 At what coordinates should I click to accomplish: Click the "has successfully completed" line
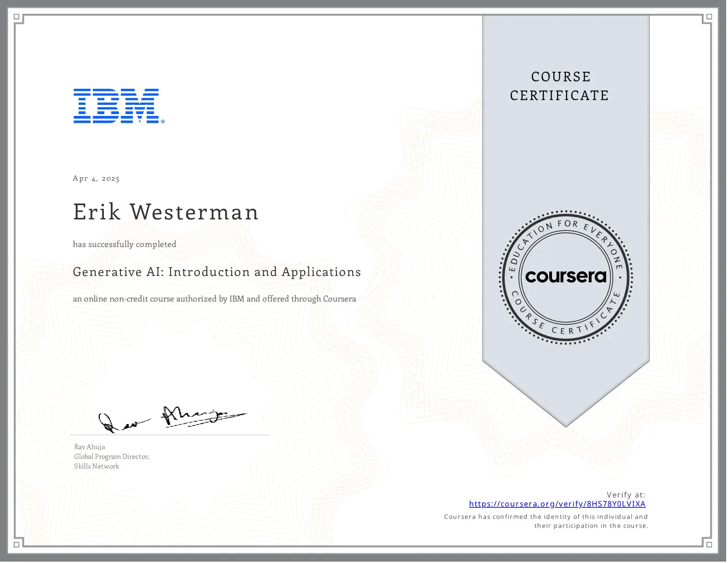pos(125,244)
